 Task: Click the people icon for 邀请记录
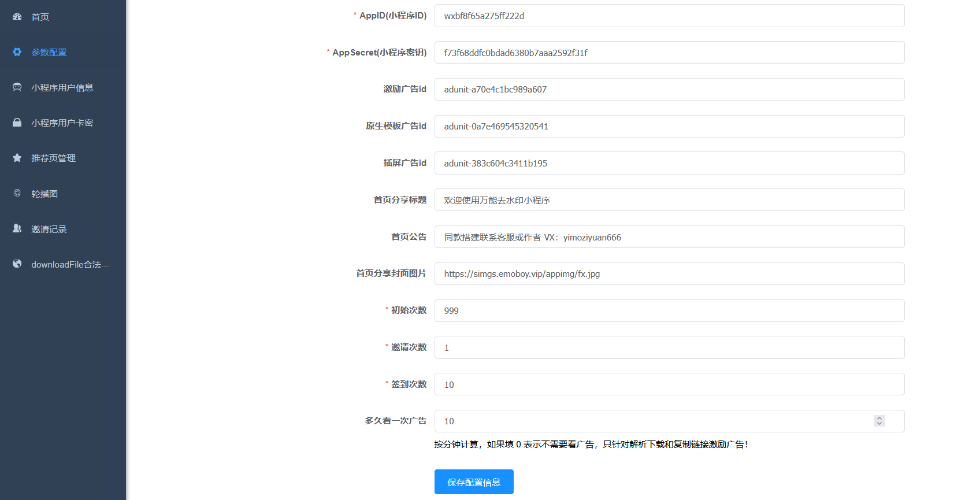[17, 228]
